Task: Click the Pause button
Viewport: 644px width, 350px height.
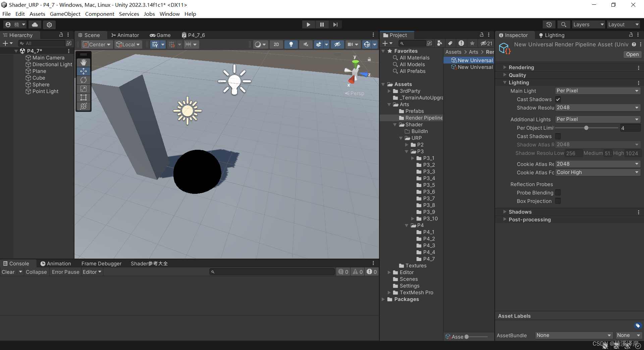Action: coord(322,25)
